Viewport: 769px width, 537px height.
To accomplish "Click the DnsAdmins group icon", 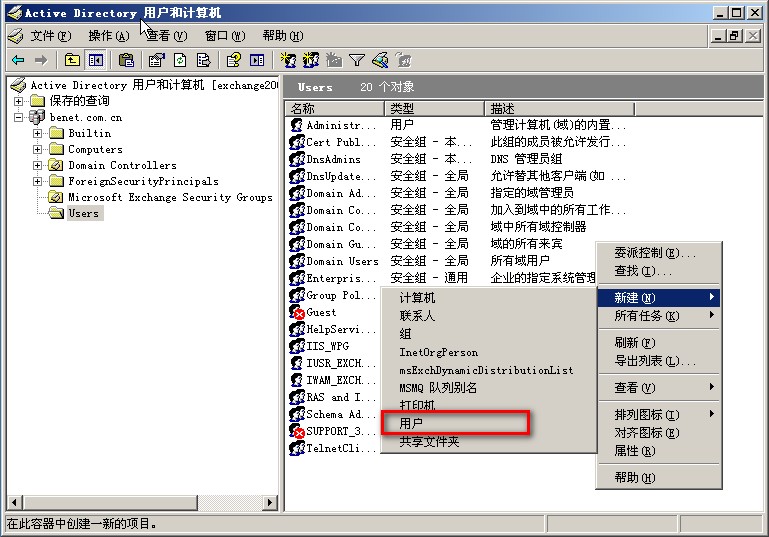I will point(297,159).
